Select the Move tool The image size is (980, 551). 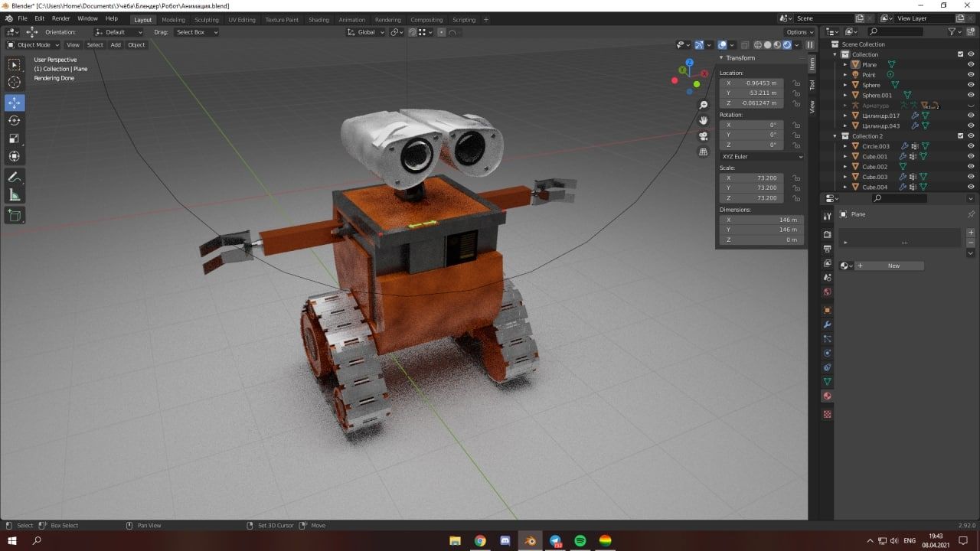coord(15,103)
